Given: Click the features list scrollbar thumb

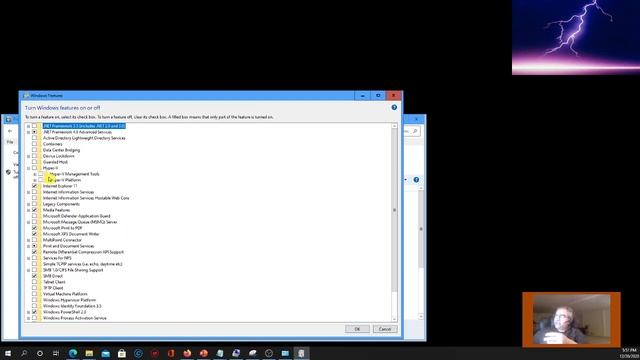Looking at the screenshot, I should point(394,210).
